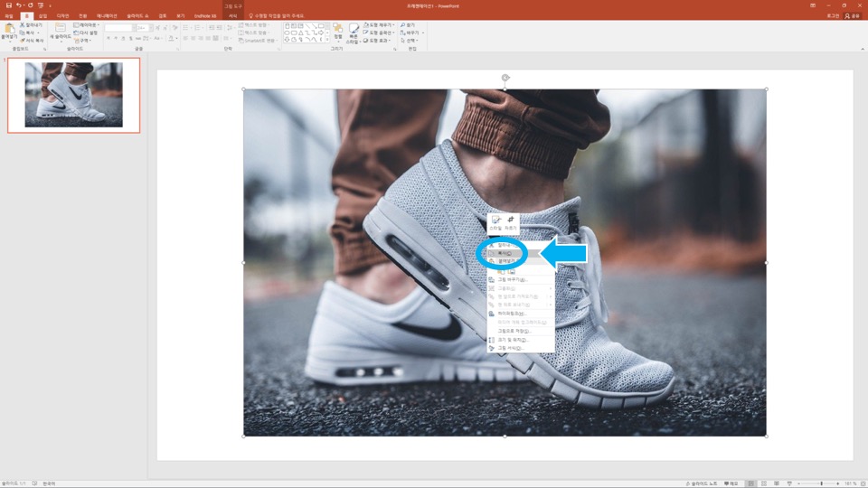Switch to the 전환 (Transitions) ribbon tab
The height and width of the screenshot is (488, 868).
pyautogui.click(x=82, y=16)
